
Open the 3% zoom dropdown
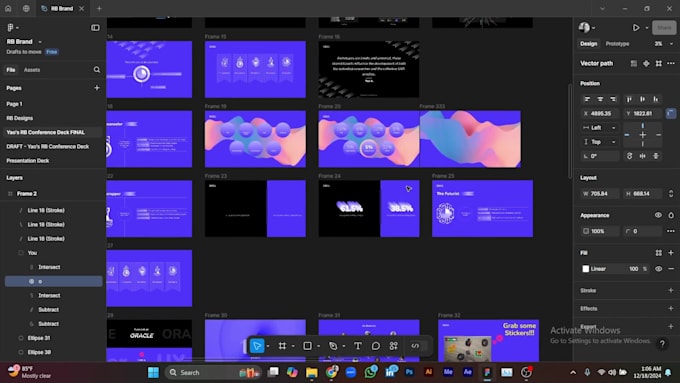[664, 44]
